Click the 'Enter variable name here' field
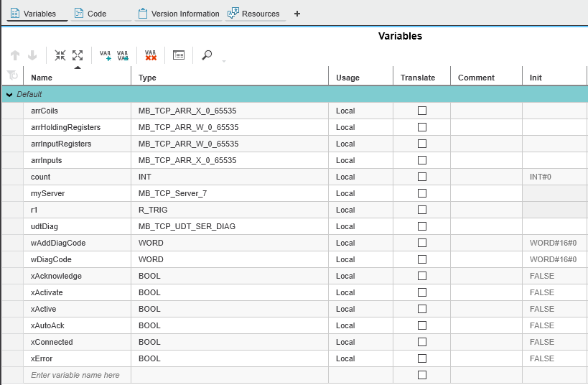The width and height of the screenshot is (588, 385). 78,375
